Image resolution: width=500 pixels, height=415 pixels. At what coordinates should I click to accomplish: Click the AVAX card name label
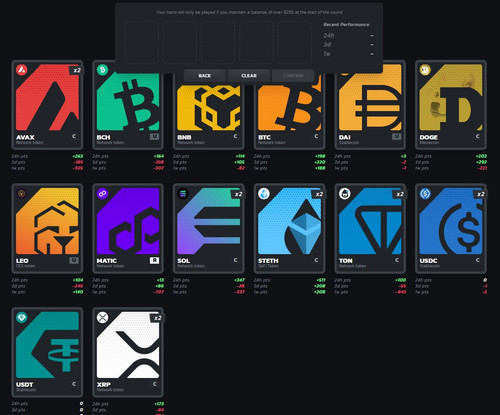point(25,137)
